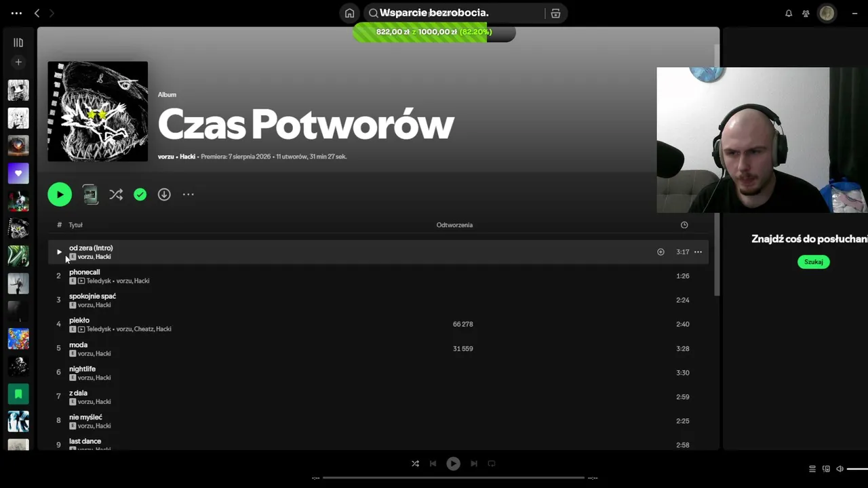Open the Teledysk video icon for phonecall

click(x=81, y=281)
